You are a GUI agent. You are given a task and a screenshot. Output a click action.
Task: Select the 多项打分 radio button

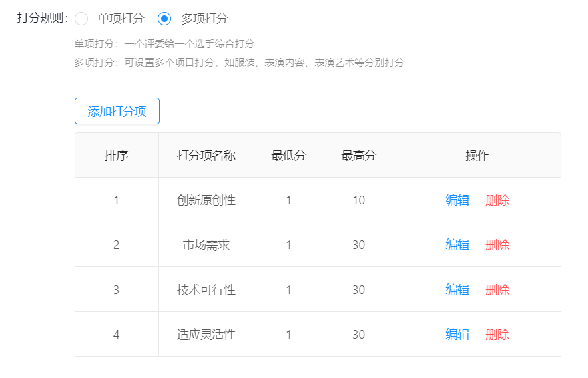pyautogui.click(x=164, y=19)
